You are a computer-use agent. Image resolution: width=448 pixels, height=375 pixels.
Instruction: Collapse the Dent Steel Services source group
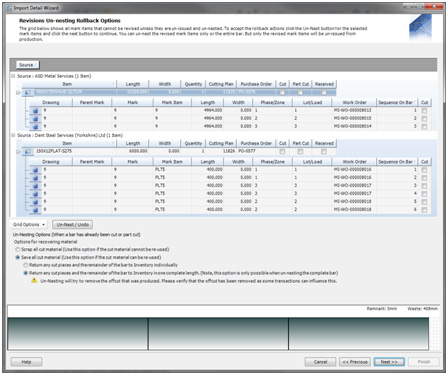(13, 135)
